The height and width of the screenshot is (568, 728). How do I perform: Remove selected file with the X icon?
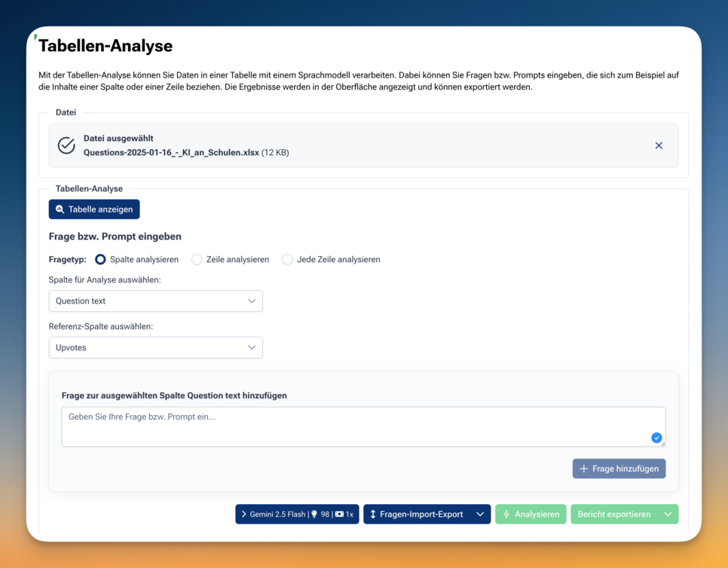click(x=659, y=145)
